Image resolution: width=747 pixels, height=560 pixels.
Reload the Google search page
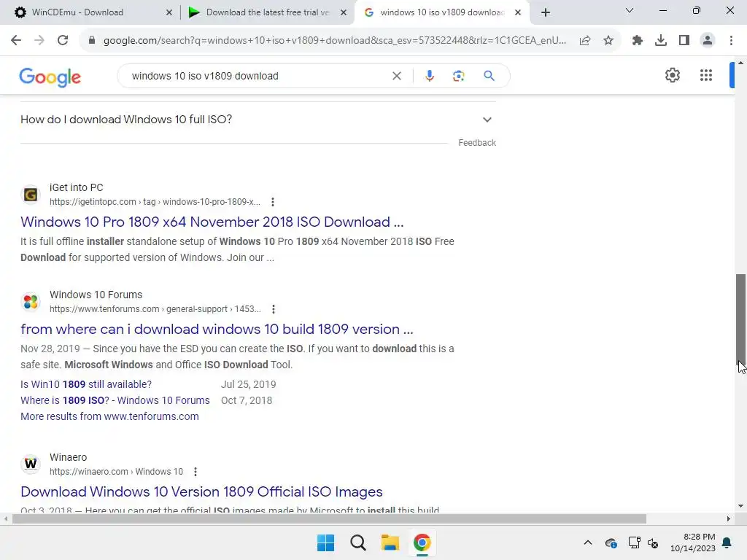pyautogui.click(x=63, y=41)
